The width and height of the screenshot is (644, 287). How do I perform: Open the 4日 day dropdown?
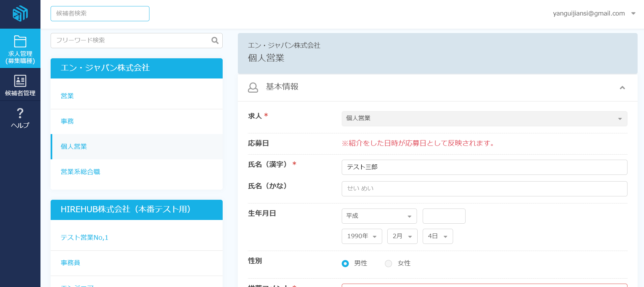pos(438,236)
